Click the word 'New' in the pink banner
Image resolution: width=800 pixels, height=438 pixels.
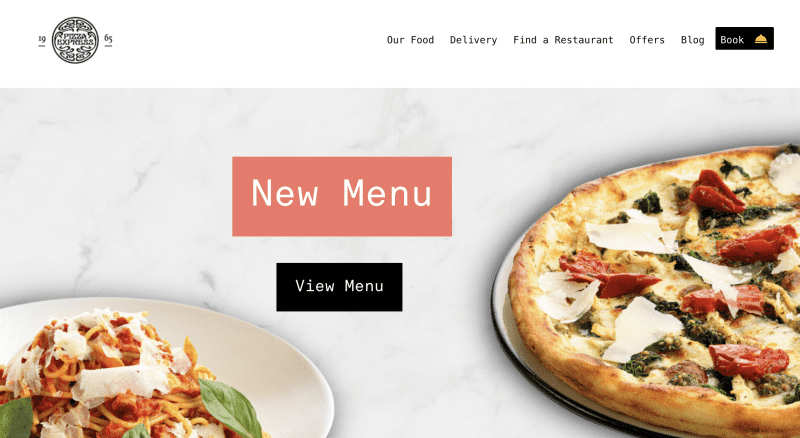[x=285, y=193]
